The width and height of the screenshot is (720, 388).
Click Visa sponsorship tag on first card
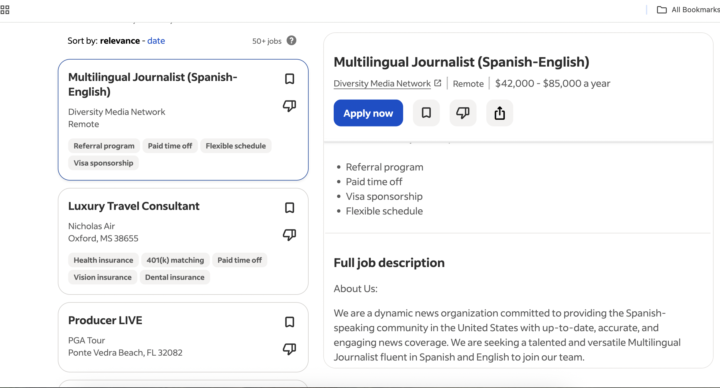(103, 163)
